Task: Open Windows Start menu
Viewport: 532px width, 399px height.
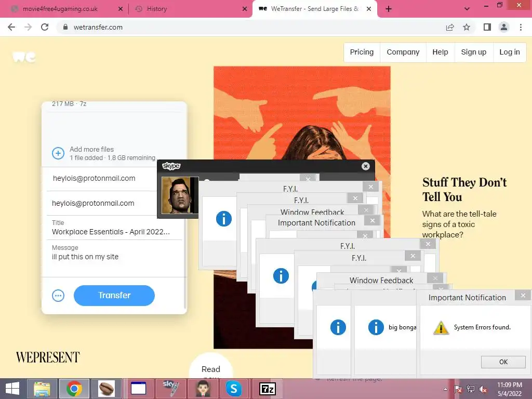Action: 12,389
